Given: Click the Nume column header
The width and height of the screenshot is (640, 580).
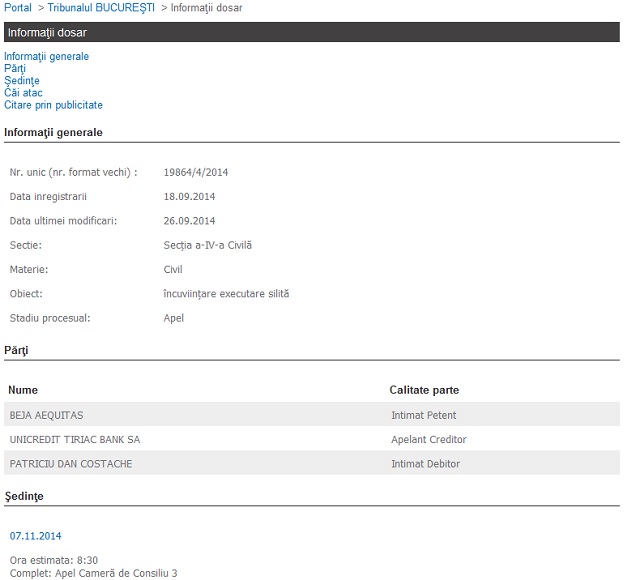Looking at the screenshot, I should [x=23, y=390].
